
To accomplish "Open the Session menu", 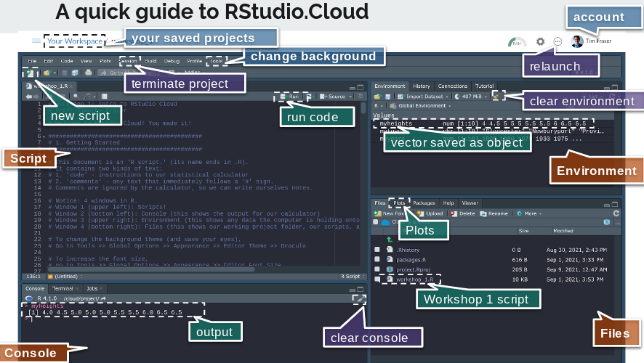I will click(x=128, y=61).
